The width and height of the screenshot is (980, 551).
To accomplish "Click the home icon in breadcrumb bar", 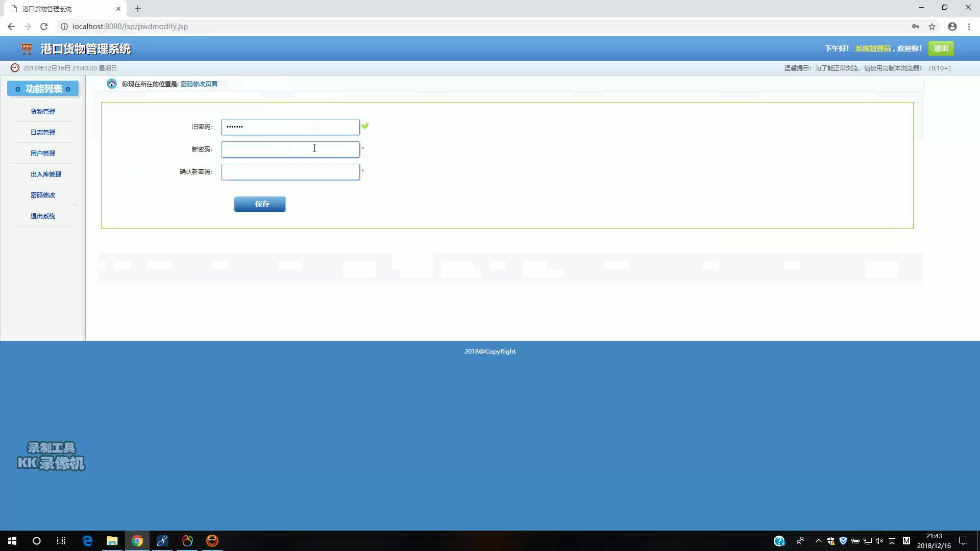I will [x=111, y=84].
